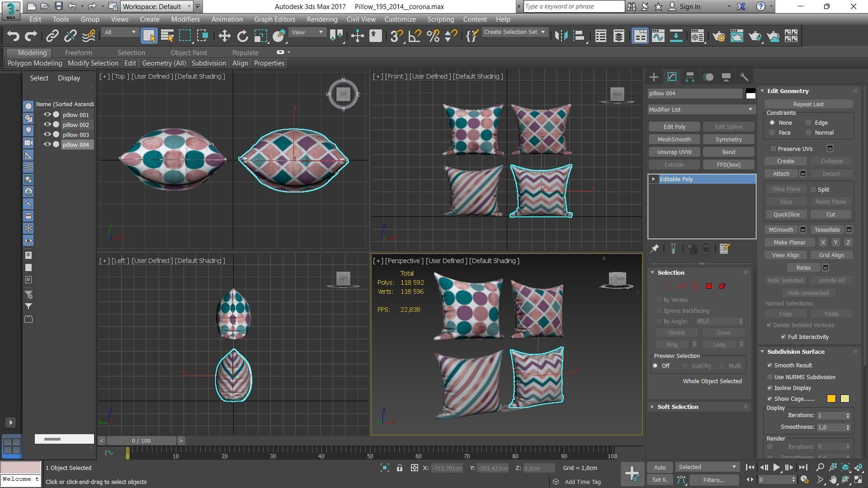868x488 pixels.
Task: Open the Angle Snap toggle
Action: pyautogui.click(x=415, y=36)
